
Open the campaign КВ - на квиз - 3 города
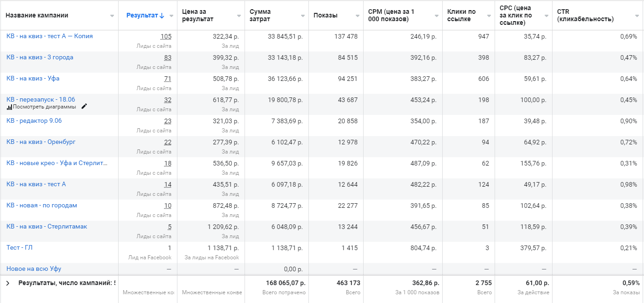pyautogui.click(x=40, y=57)
